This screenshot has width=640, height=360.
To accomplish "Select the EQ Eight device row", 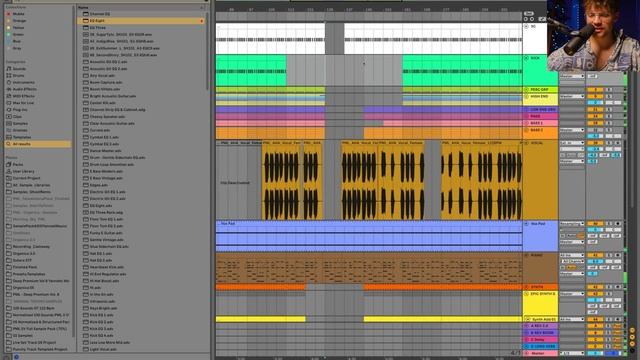I will click(x=142, y=21).
